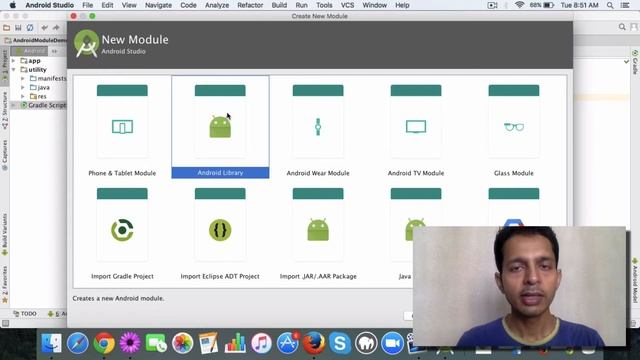The width and height of the screenshot is (640, 360).
Task: Collapse the utility module tree node
Action: pyautogui.click(x=13, y=70)
